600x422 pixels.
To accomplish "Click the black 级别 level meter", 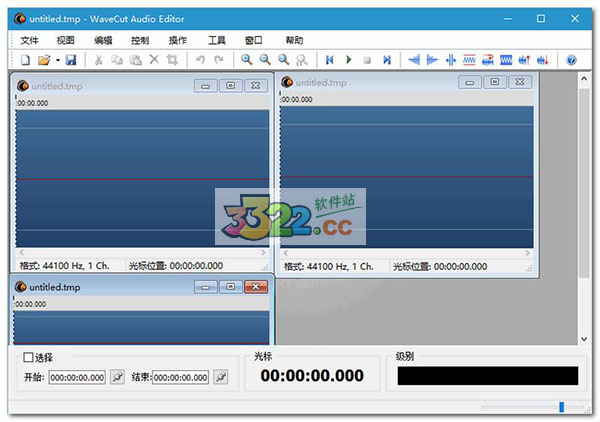I will (488, 375).
